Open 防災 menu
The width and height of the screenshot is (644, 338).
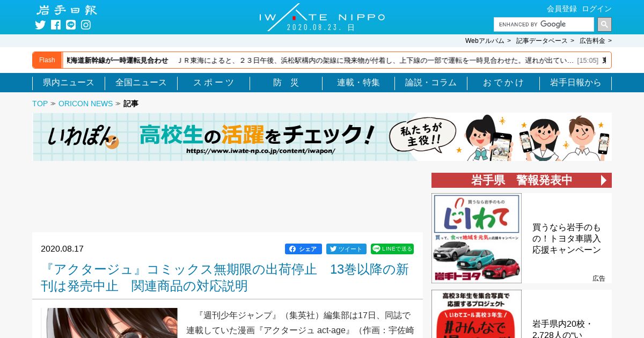tap(286, 83)
